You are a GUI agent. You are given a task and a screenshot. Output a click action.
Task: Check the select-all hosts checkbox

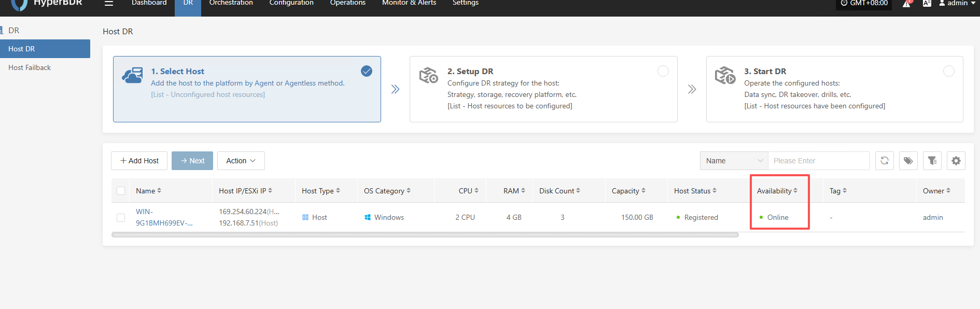[x=121, y=191]
